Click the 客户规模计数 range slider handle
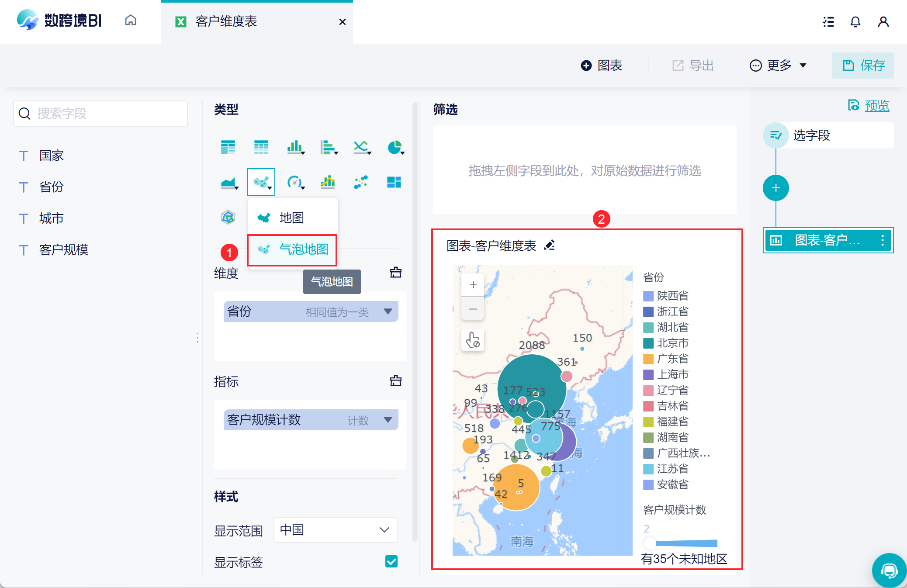The image size is (907, 588). pos(650,543)
